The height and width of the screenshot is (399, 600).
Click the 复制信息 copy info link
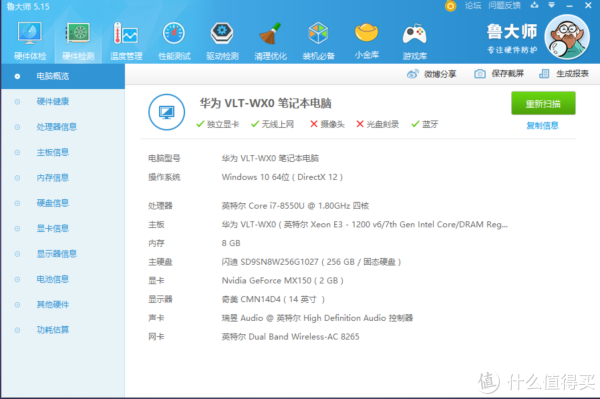(542, 125)
